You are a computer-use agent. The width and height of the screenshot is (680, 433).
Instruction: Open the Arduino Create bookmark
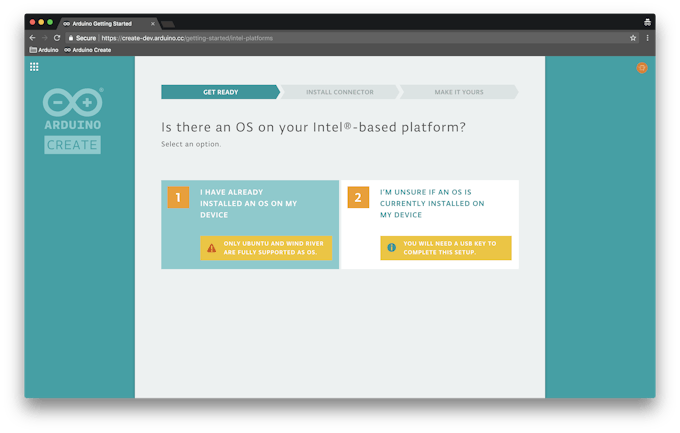(88, 50)
